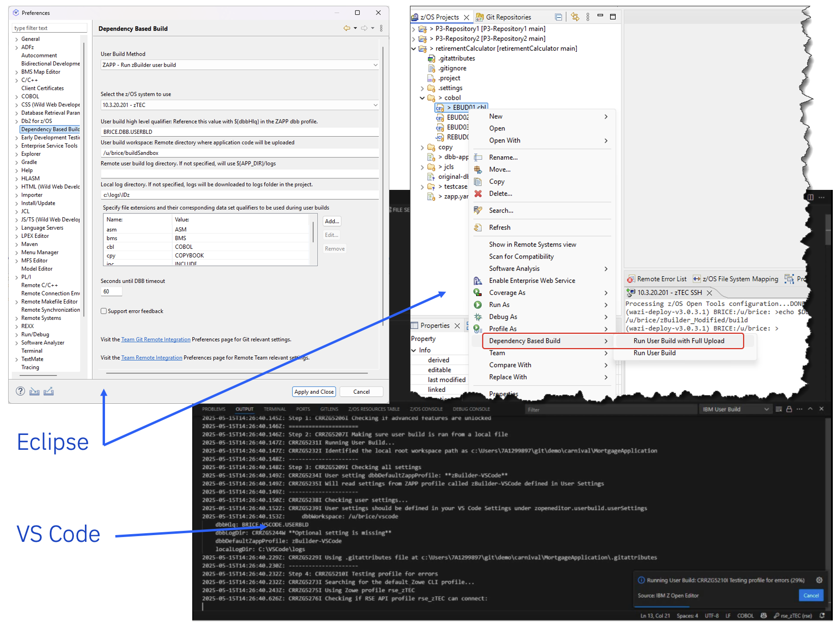Image resolution: width=840 pixels, height=632 pixels.
Task: Collapse the cobol folder
Action: pyautogui.click(x=422, y=98)
